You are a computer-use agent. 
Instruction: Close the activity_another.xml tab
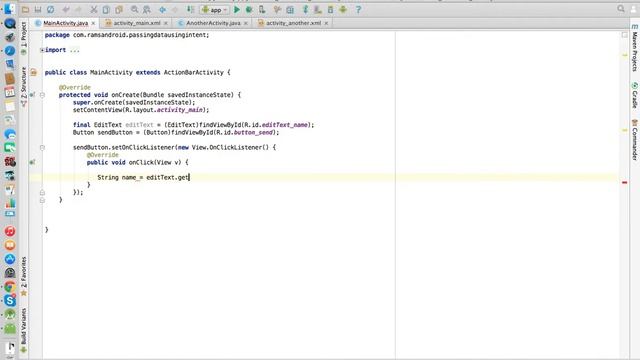[x=326, y=23]
